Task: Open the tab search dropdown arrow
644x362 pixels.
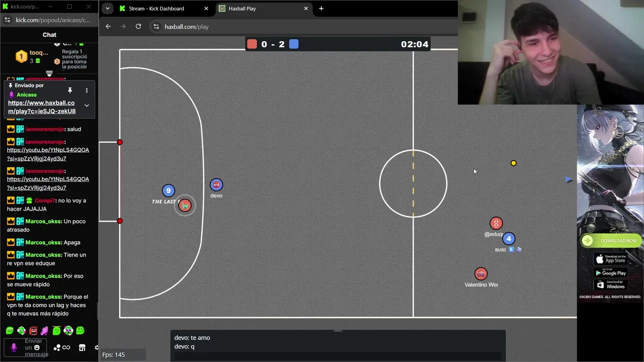Action: [x=107, y=9]
